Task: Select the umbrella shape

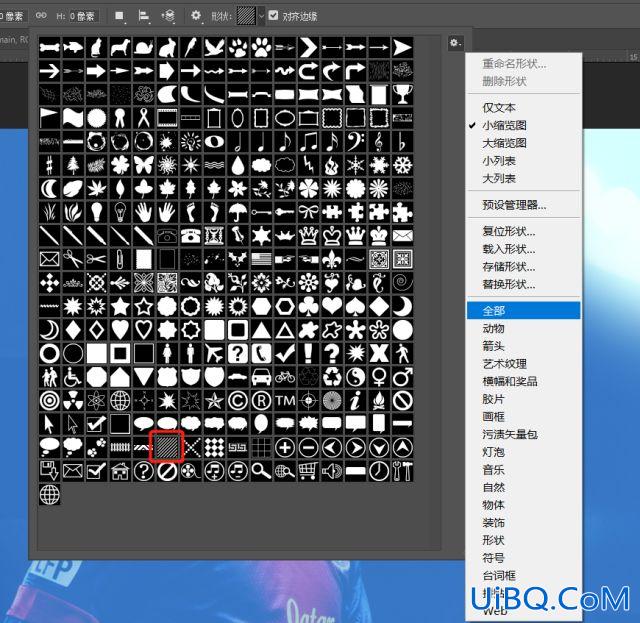Action: click(x=238, y=212)
